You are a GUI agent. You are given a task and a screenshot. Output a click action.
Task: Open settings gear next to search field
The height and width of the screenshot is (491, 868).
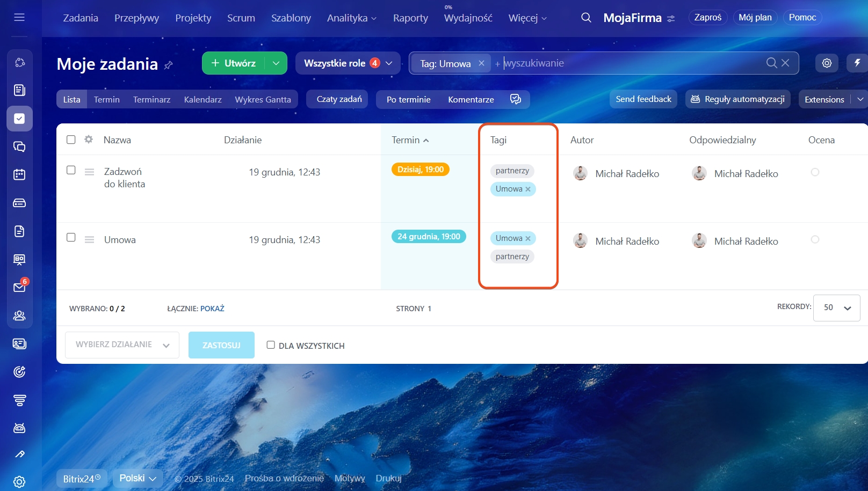[x=827, y=63]
